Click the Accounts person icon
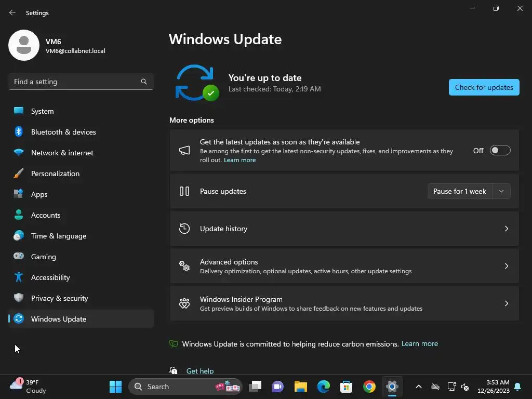 (19, 215)
